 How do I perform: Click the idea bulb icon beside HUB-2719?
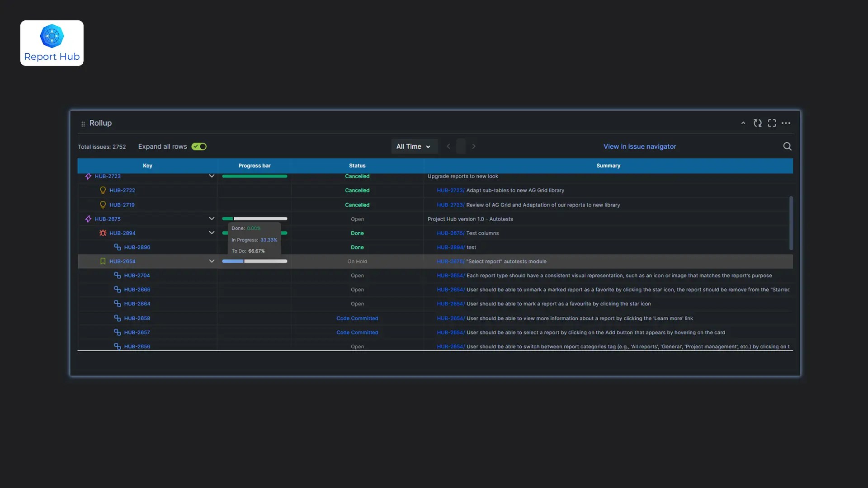(x=103, y=205)
